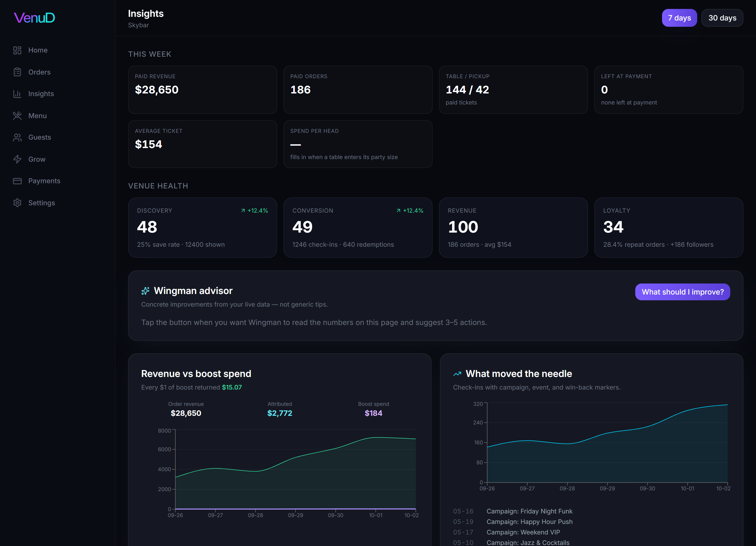Click What should I improve? button
Image resolution: width=756 pixels, height=546 pixels.
tap(683, 292)
